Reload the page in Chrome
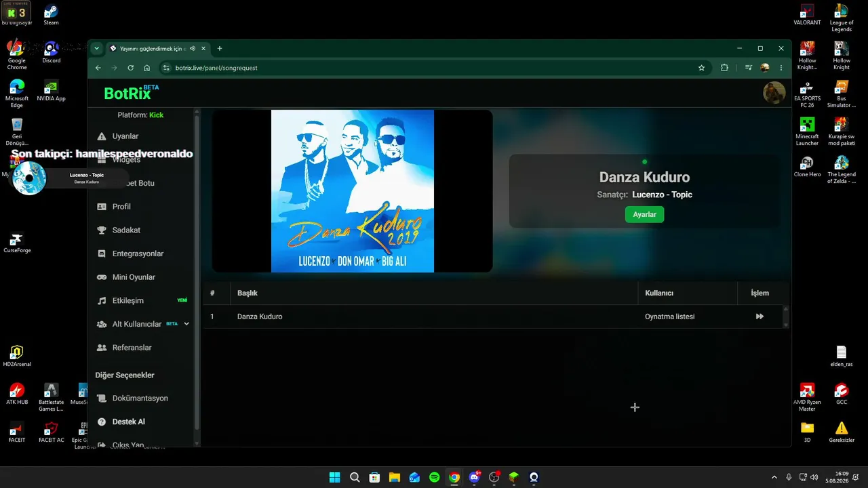This screenshot has width=868, height=488. 130,68
